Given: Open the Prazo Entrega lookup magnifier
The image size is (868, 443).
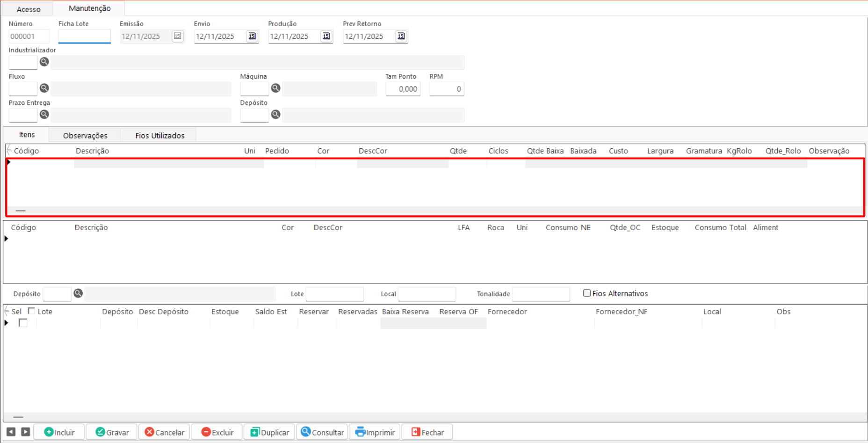Looking at the screenshot, I should click(44, 114).
